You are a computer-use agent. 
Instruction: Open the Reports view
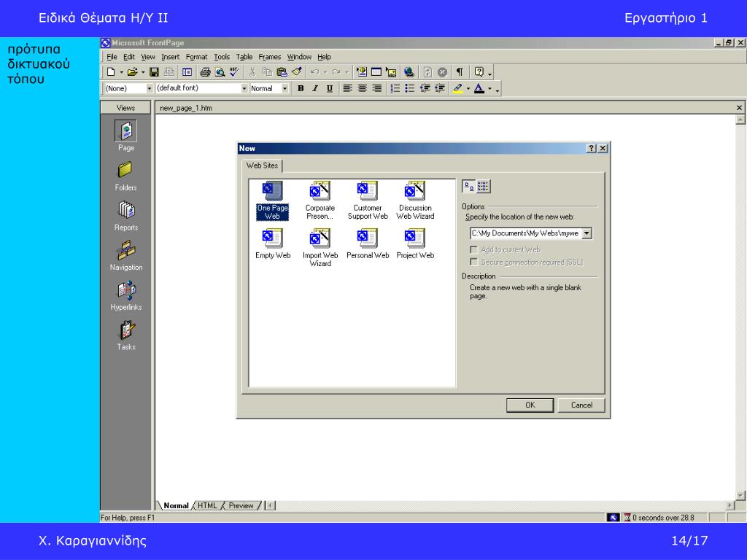point(125,216)
